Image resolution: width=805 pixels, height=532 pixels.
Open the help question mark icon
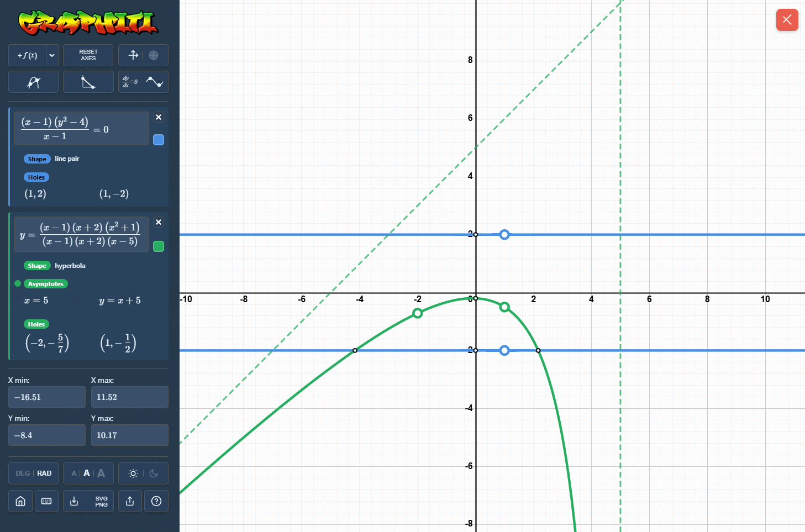tap(156, 501)
